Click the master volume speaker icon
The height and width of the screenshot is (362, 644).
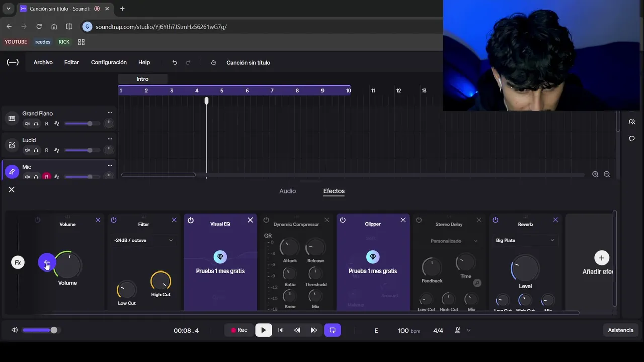tap(14, 330)
